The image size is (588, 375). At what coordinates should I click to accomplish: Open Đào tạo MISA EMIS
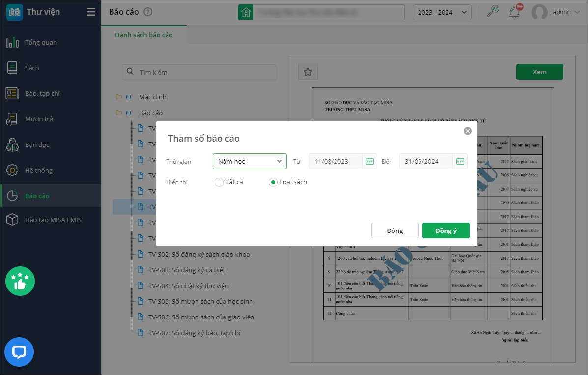tap(51, 220)
